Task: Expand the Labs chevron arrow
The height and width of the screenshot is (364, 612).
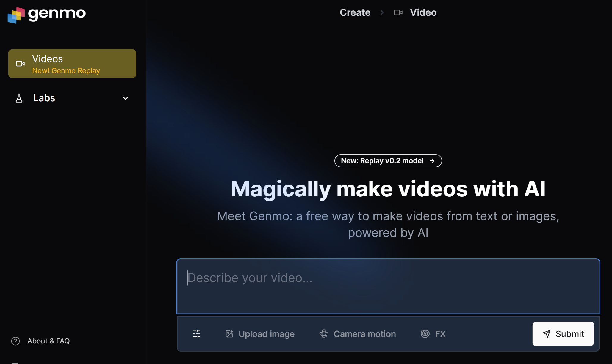Action: point(126,98)
